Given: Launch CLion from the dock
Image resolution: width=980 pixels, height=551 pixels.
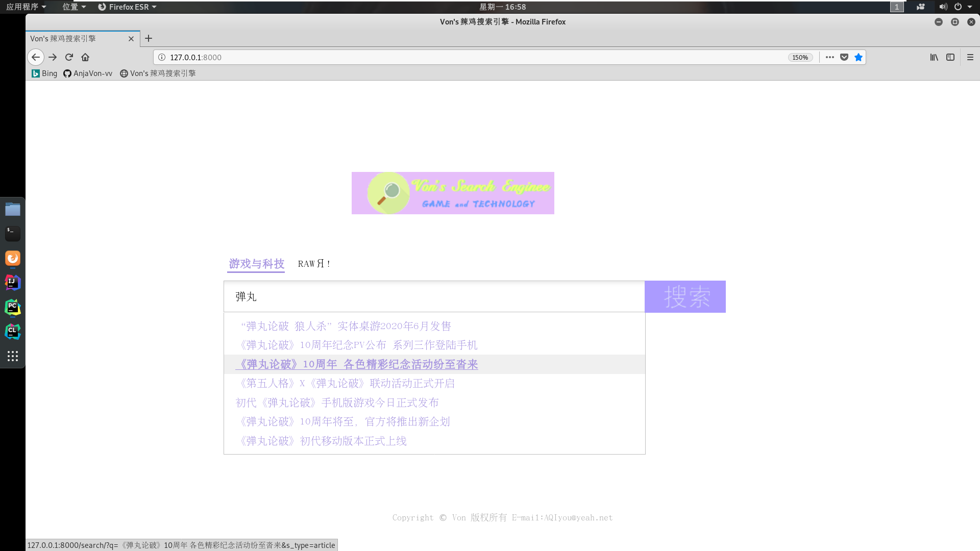Looking at the screenshot, I should point(12,331).
